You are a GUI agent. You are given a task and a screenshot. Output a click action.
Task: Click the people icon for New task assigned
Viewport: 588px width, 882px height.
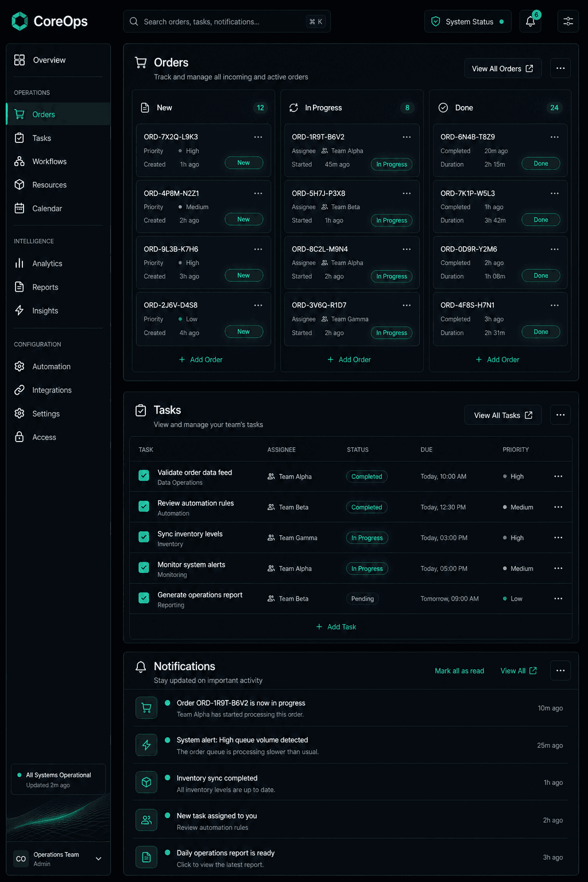tap(146, 820)
